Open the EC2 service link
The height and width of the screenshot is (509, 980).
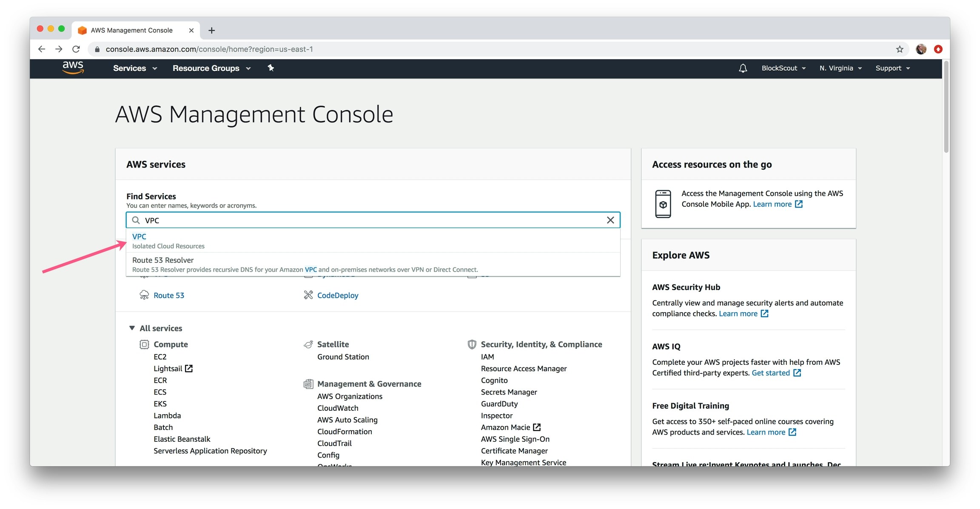pyautogui.click(x=160, y=357)
